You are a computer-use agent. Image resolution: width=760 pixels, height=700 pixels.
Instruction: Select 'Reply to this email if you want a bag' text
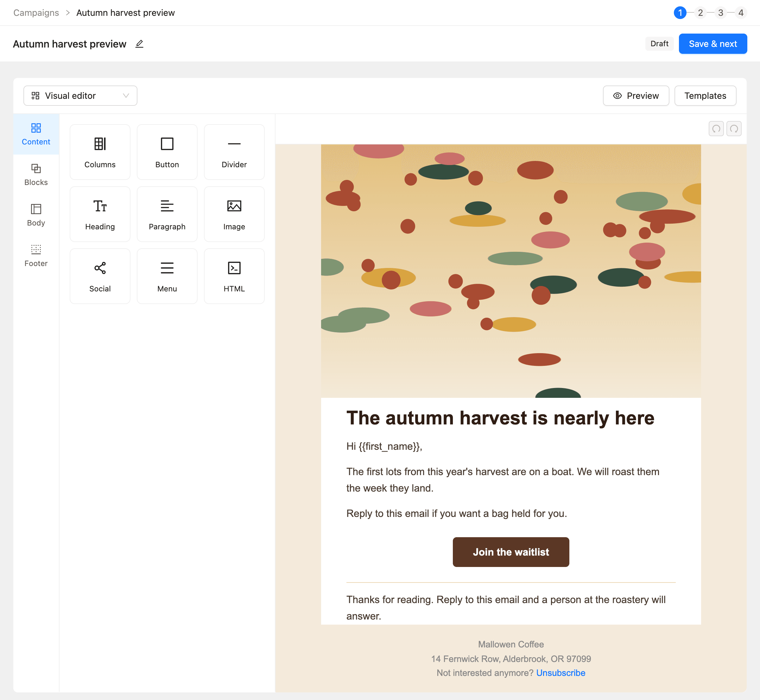(x=457, y=514)
